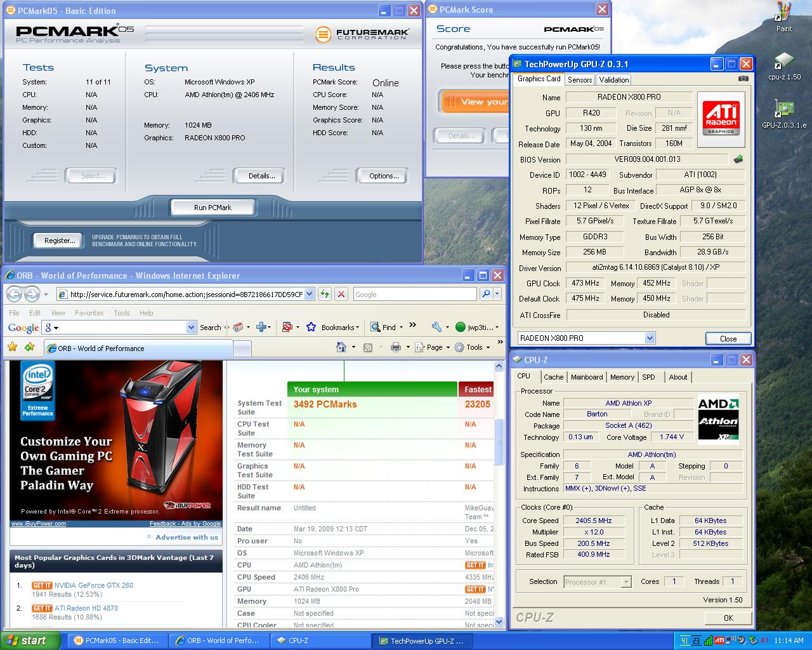Click AMD Athlon XP logo in CPU-Z

[x=718, y=420]
